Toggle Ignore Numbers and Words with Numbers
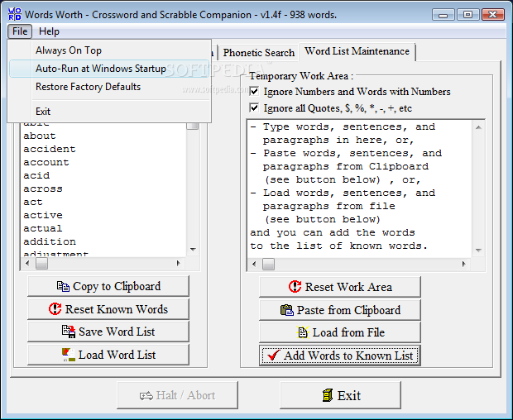Image resolution: width=513 pixels, height=420 pixels. point(254,91)
